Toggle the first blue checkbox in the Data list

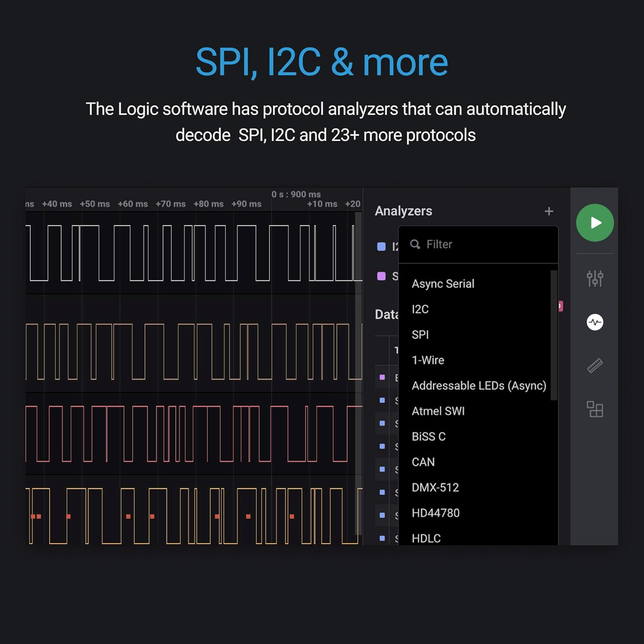click(x=382, y=378)
